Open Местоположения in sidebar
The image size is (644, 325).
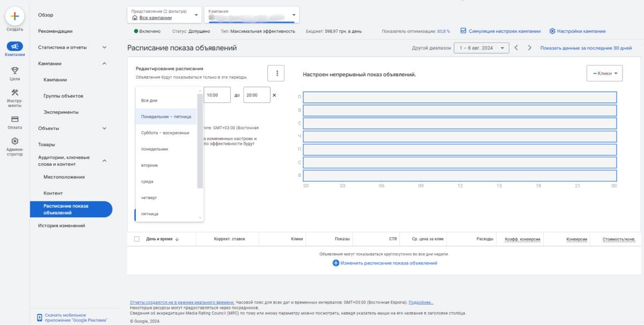(x=64, y=177)
